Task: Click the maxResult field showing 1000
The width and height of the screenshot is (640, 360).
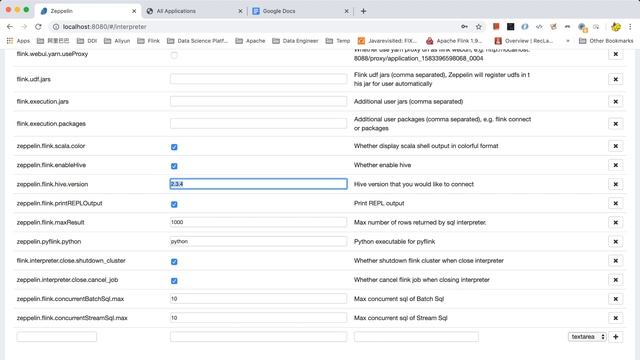Action: pos(258,222)
